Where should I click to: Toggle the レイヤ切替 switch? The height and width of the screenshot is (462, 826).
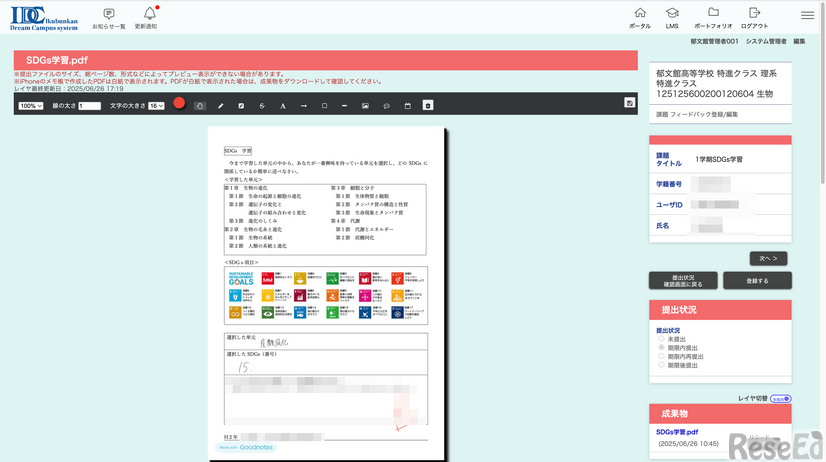[781, 399]
